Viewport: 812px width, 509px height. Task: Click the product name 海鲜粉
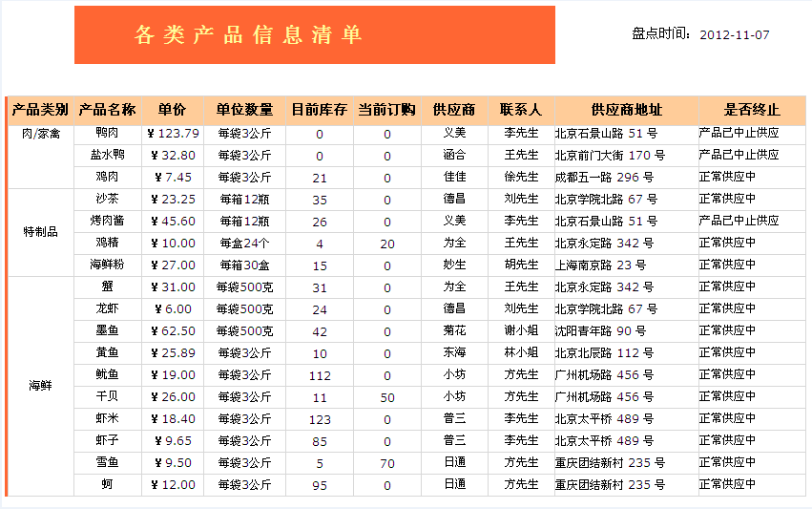coord(107,265)
